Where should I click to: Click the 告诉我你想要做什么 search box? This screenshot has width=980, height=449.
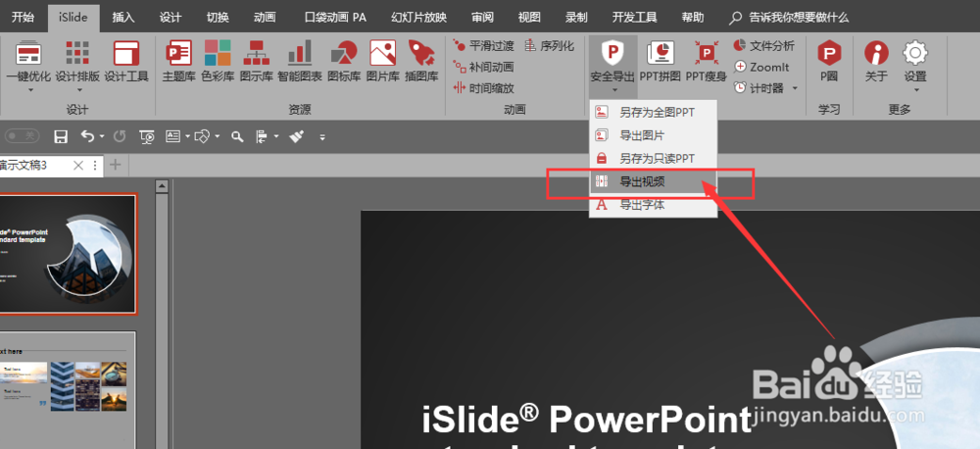click(790, 17)
